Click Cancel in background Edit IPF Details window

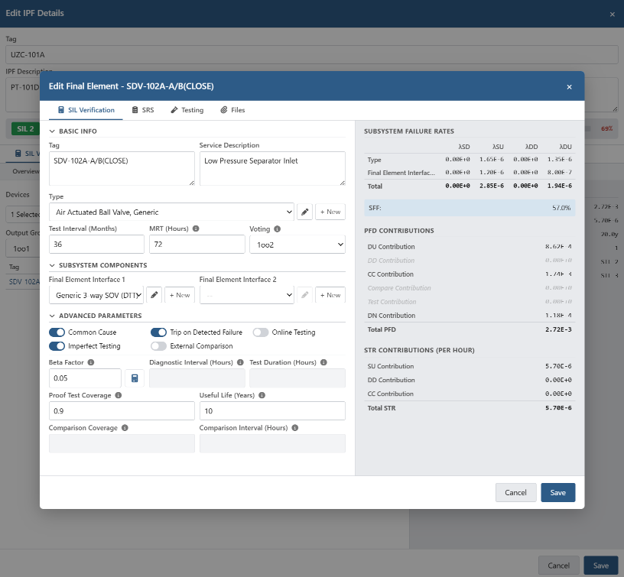tap(559, 565)
